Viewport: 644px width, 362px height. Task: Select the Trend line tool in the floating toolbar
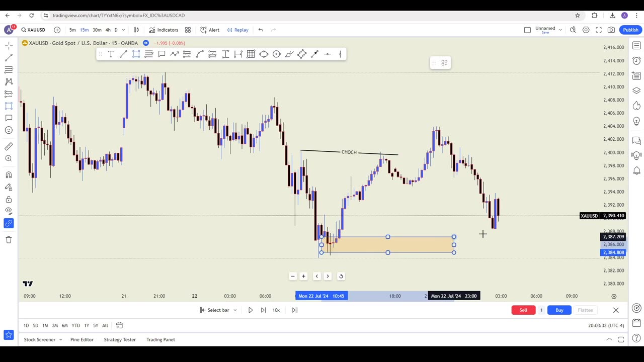click(123, 54)
